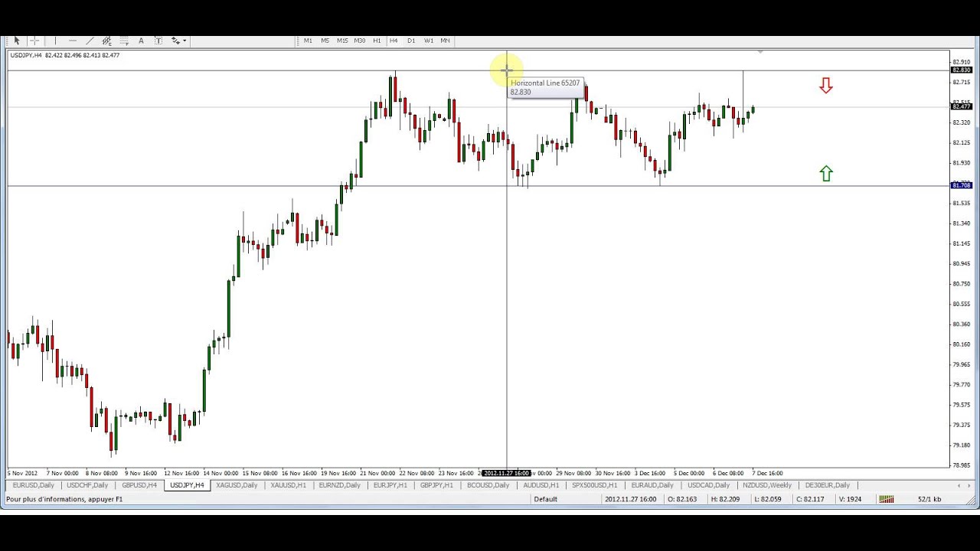Viewport: 980px width, 551px height.
Task: Click the chart shift marker triangle
Action: [x=760, y=52]
